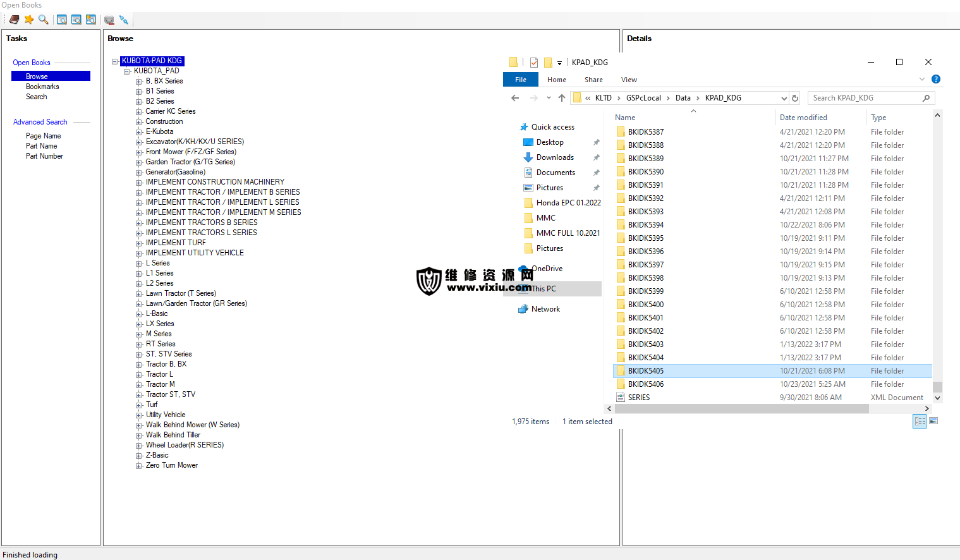This screenshot has height=560, width=960.
Task: Open Documents in the navigation pane
Action: 556,173
